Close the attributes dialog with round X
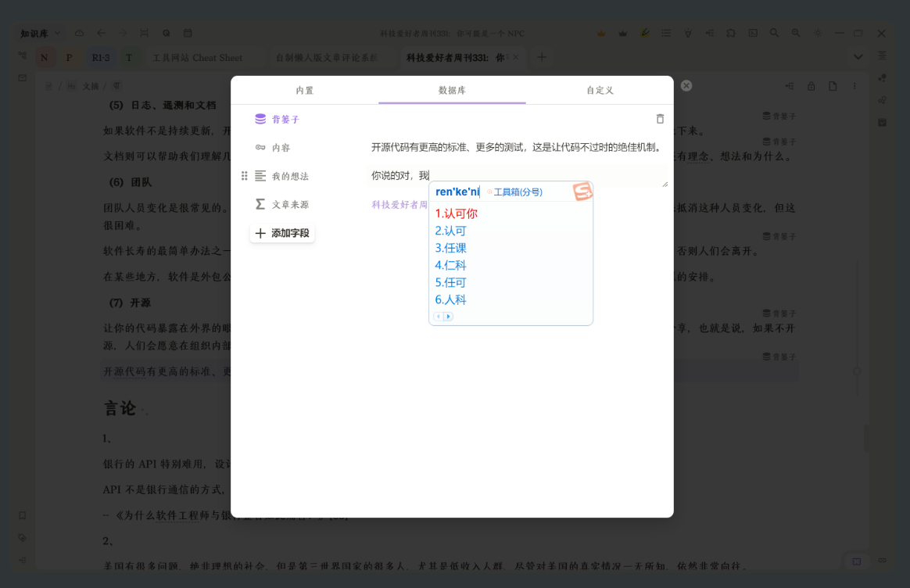This screenshot has height=588, width=910. 686,86
